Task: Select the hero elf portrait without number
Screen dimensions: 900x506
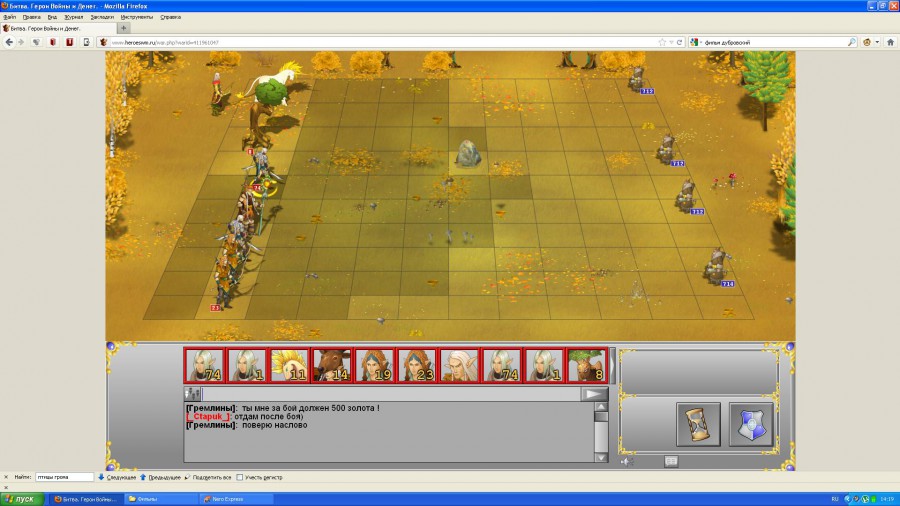Action: pyautogui.click(x=459, y=365)
